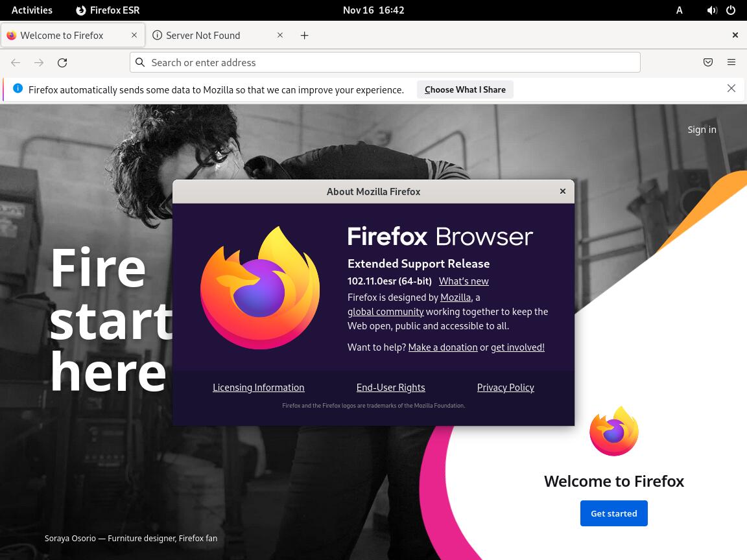
Task: Click the Soraya Osorio photo caption
Action: click(131, 538)
